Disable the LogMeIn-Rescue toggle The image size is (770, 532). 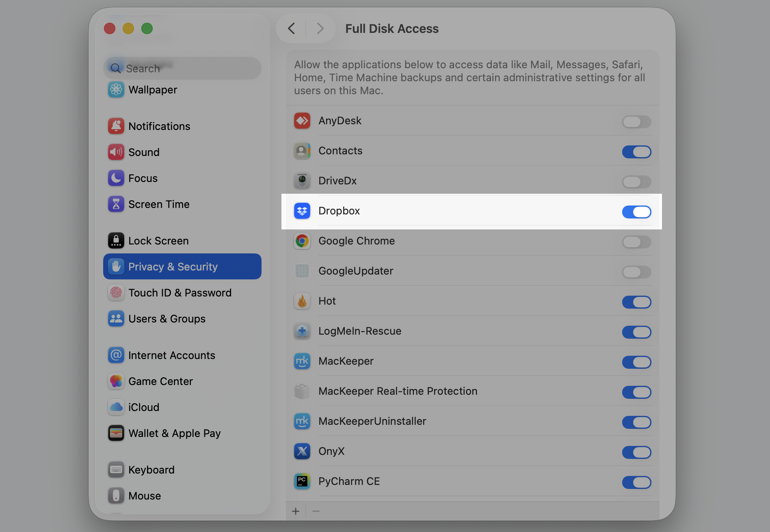[x=636, y=332]
